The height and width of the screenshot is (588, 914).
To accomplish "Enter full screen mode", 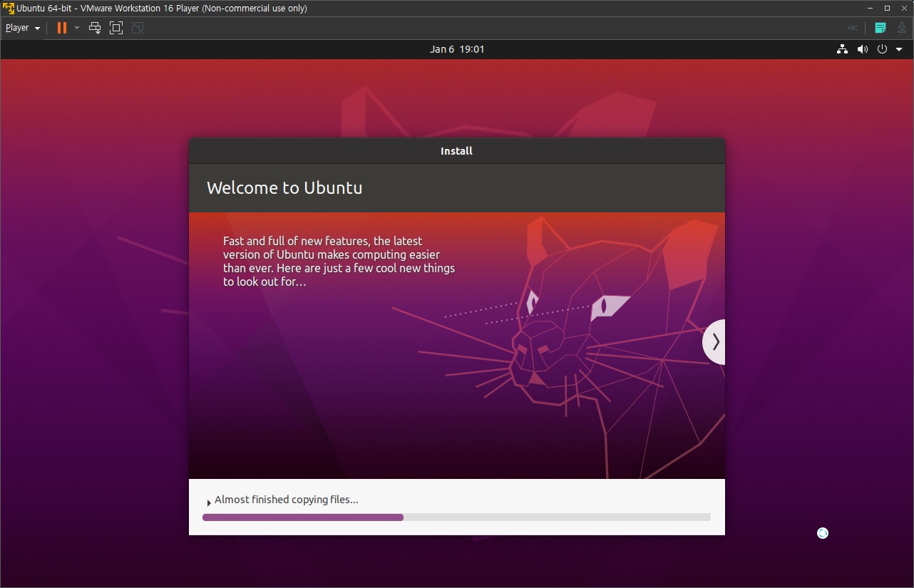I will click(116, 28).
